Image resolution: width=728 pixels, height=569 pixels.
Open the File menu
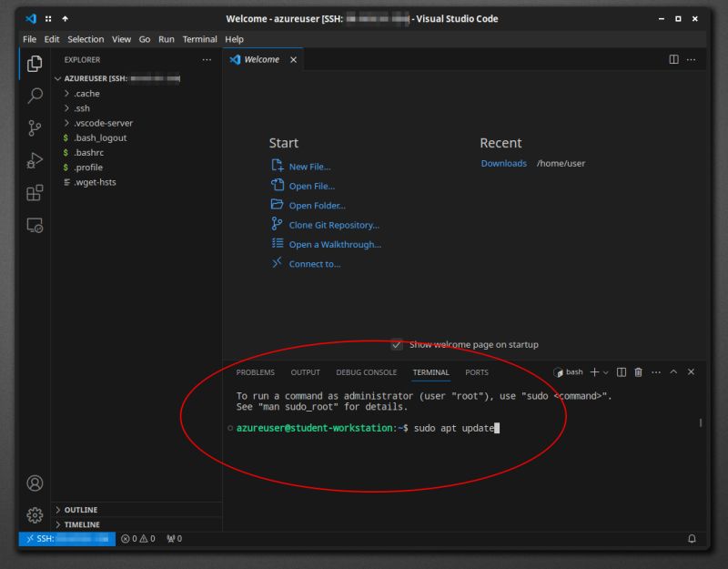29,39
